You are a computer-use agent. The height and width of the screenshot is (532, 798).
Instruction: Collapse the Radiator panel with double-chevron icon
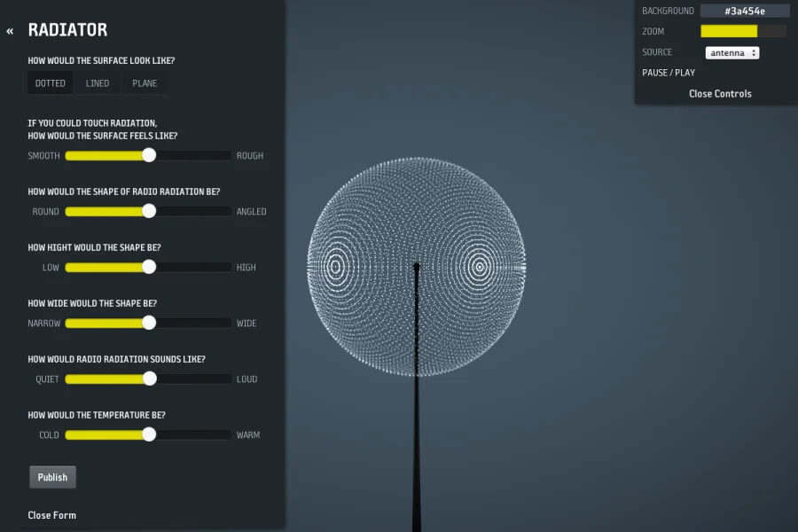point(10,31)
